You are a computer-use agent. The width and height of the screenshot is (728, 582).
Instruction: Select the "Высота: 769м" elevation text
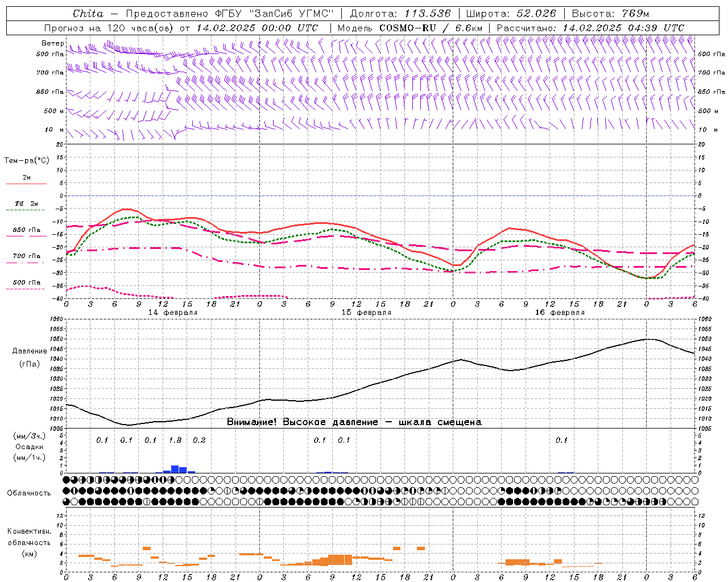pos(610,14)
